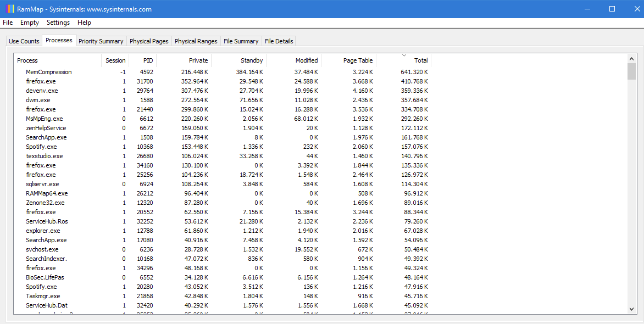Open the Help menu
644x324 pixels.
pyautogui.click(x=84, y=23)
